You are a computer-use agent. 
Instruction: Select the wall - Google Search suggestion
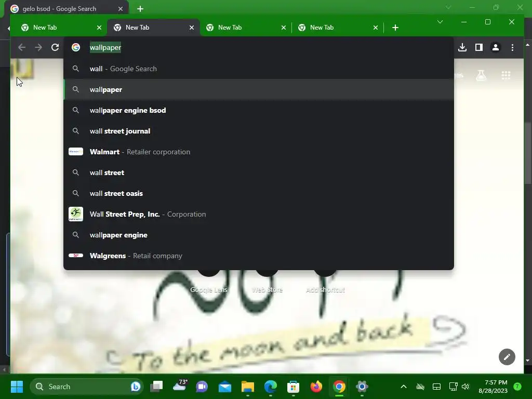click(x=259, y=69)
